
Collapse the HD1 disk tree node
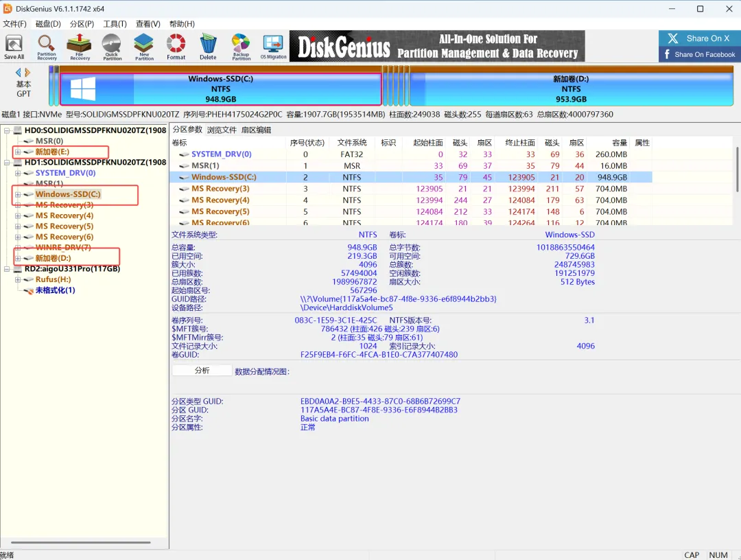(x=7, y=163)
